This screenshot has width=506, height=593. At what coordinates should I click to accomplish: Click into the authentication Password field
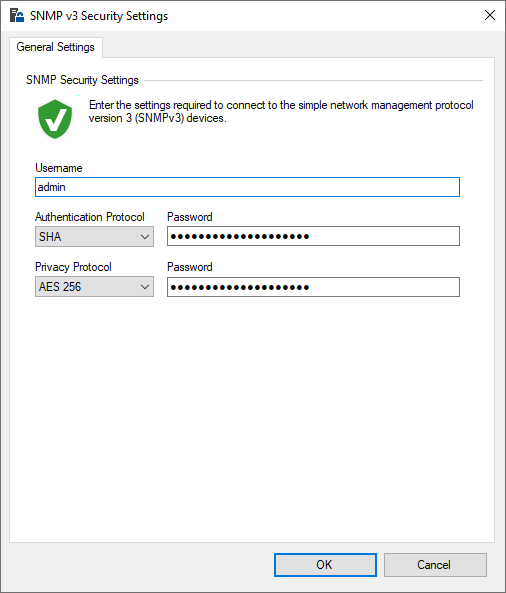point(313,236)
